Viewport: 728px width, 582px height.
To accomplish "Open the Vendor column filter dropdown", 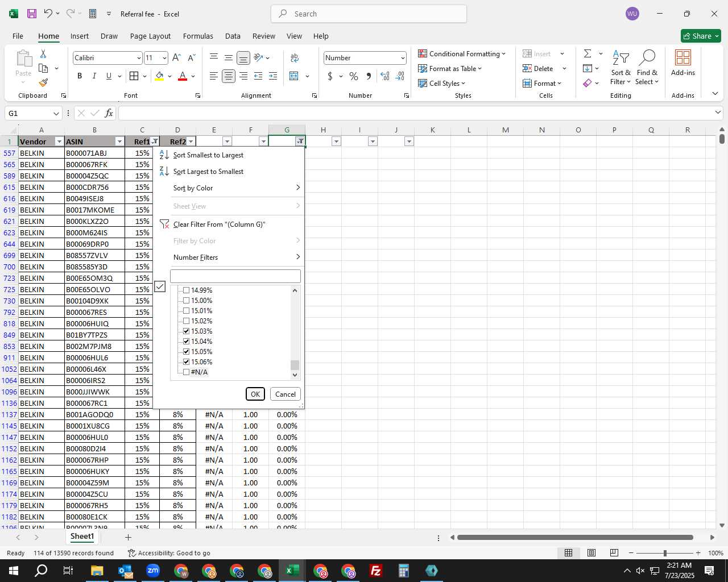I will [x=59, y=142].
